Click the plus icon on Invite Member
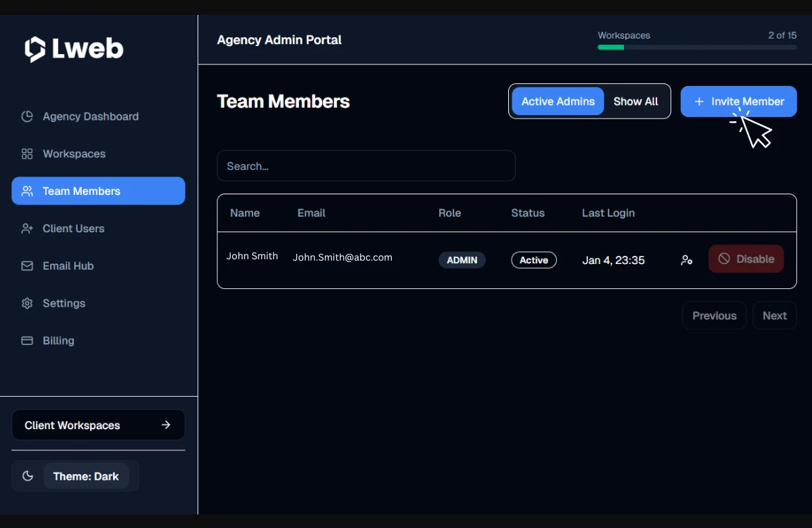 point(700,102)
